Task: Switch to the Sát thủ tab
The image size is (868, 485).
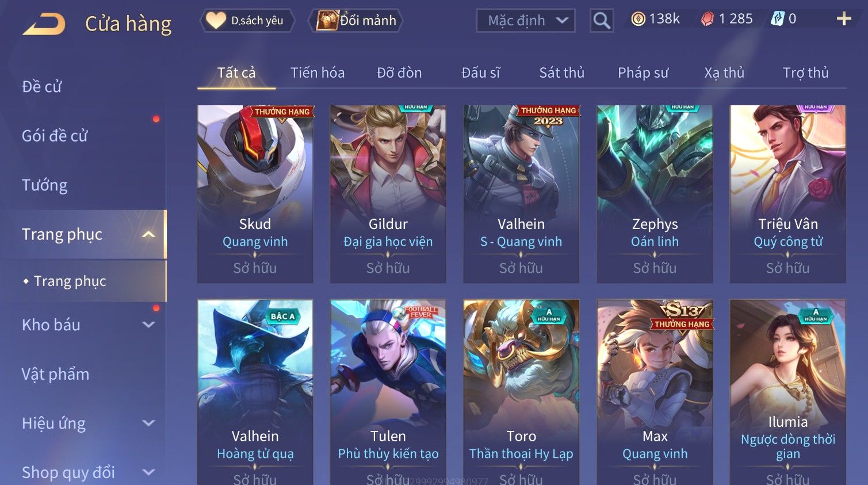Action: pyautogui.click(x=561, y=72)
